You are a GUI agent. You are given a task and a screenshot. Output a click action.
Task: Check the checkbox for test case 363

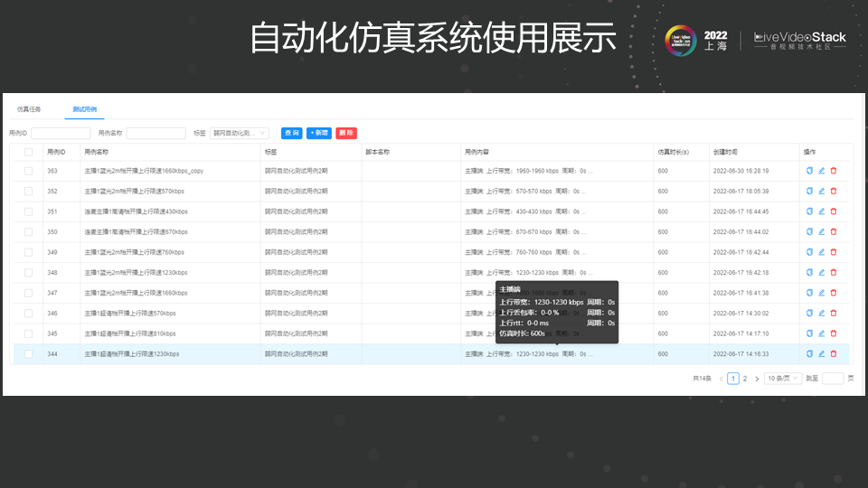click(x=28, y=170)
